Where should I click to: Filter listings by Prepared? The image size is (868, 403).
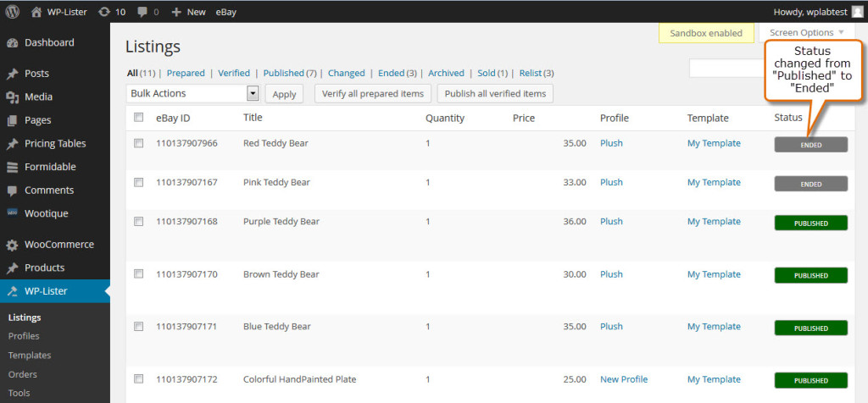pyautogui.click(x=186, y=73)
